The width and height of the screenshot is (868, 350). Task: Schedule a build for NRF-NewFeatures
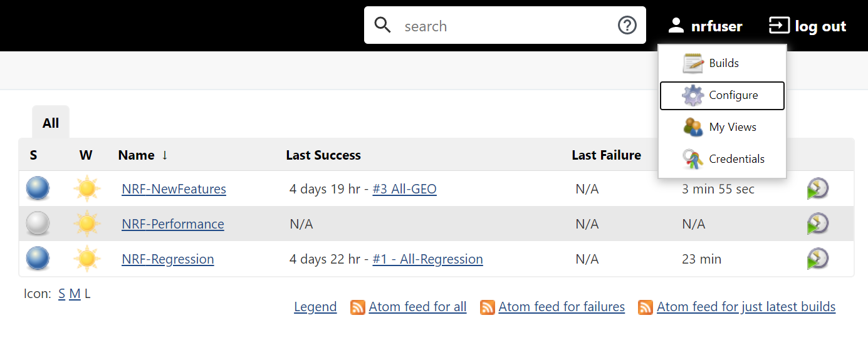pyautogui.click(x=818, y=188)
